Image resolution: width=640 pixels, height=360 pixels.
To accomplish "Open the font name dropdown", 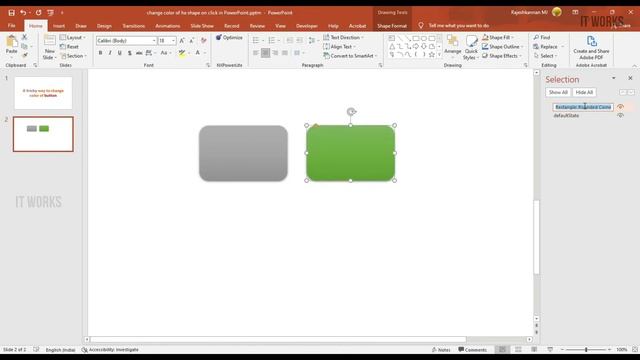I will (154, 40).
